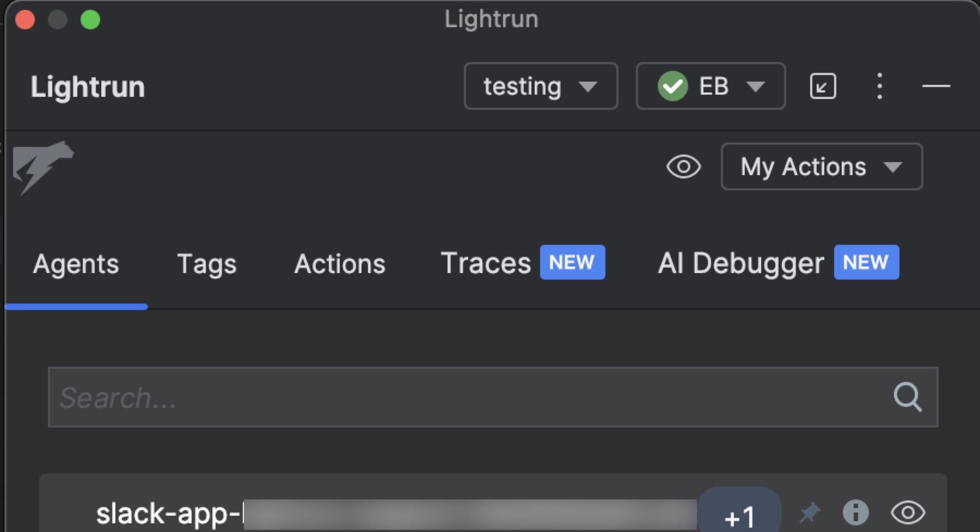Click the magnifier icon in search
The width and height of the screenshot is (980, 532).
pos(908,398)
